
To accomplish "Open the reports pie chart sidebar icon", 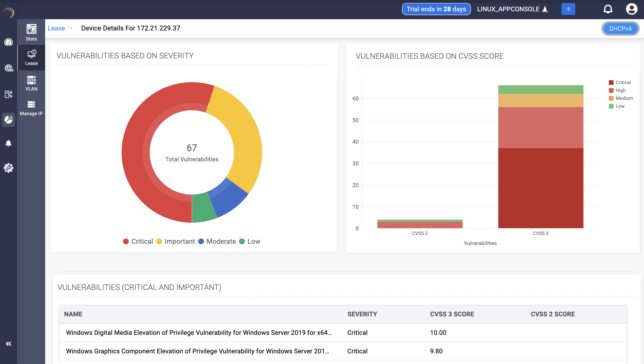I will tap(9, 119).
